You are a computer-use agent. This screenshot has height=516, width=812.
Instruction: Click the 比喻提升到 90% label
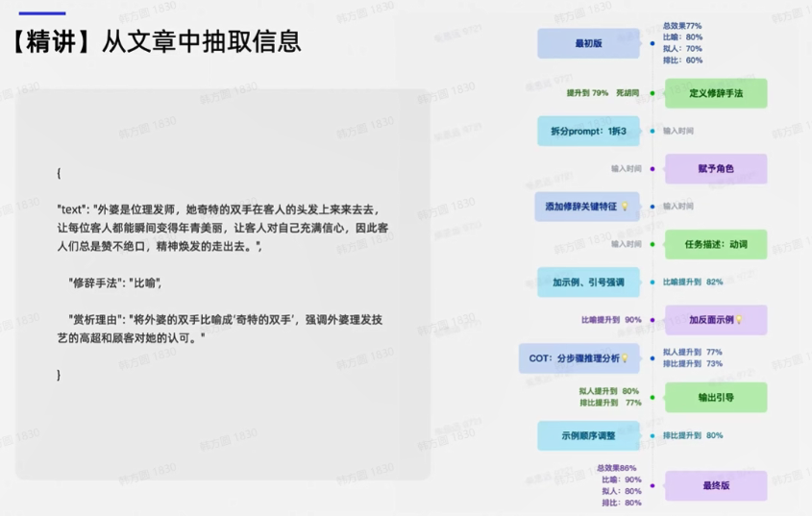pyautogui.click(x=611, y=320)
